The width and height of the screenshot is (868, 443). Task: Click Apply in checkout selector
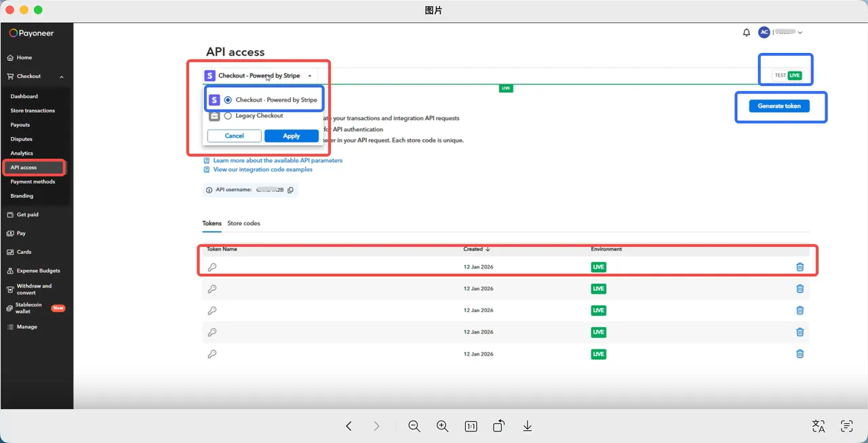pyautogui.click(x=292, y=136)
